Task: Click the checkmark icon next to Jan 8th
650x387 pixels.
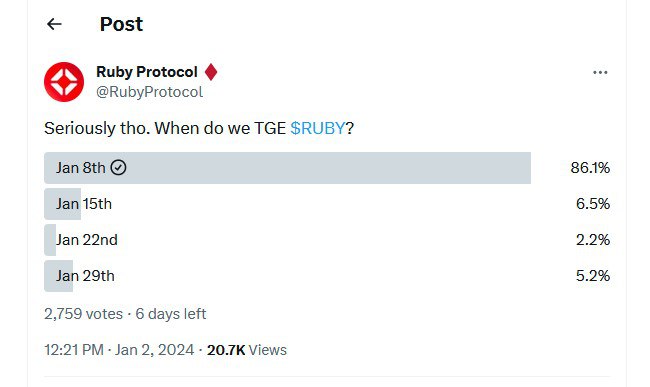Action: (x=119, y=168)
